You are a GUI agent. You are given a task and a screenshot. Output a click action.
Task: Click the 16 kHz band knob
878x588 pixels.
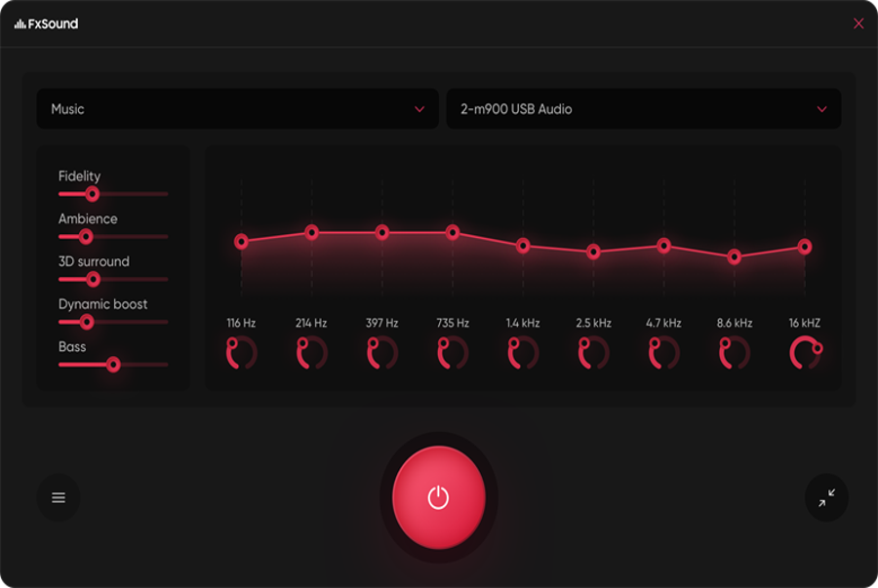click(805, 353)
